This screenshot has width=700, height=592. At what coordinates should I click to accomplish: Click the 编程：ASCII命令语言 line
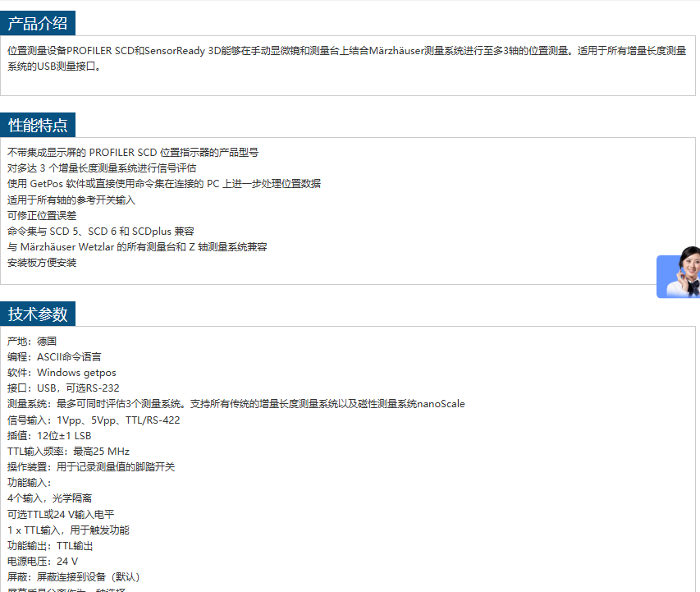54,357
